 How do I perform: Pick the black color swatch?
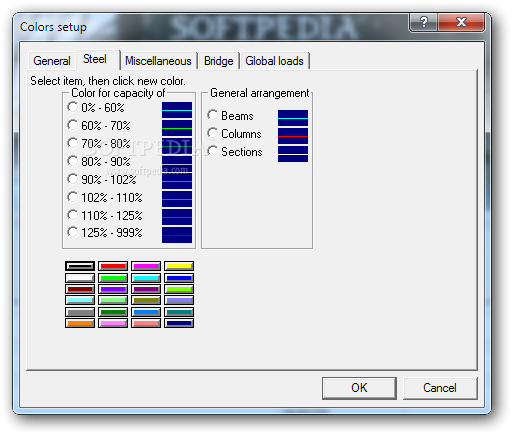(x=80, y=266)
